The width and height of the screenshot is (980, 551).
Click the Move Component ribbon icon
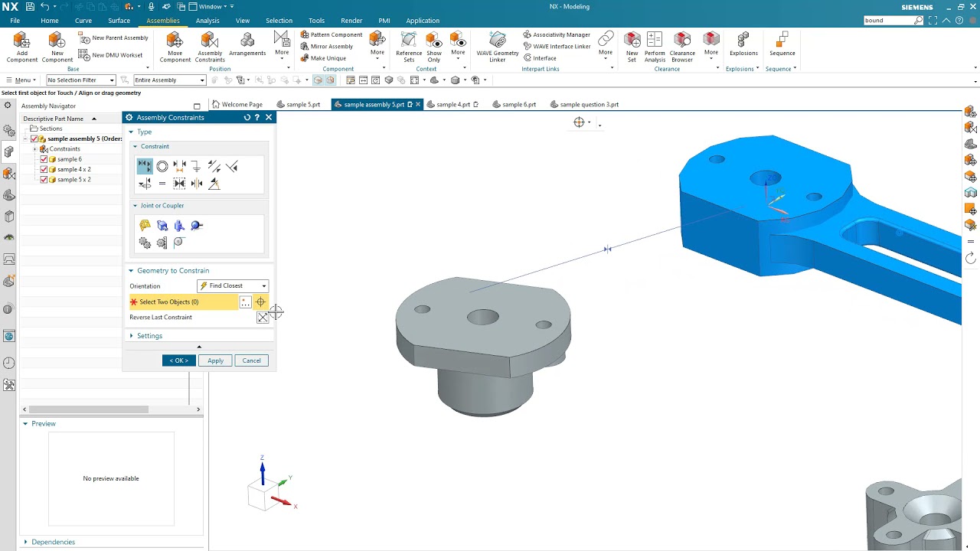pyautogui.click(x=175, y=47)
